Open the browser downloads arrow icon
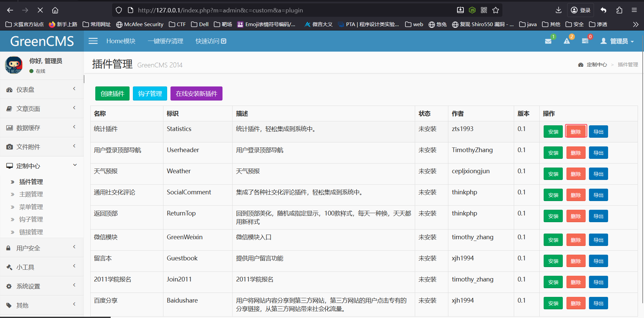The height and width of the screenshot is (318, 644). [558, 10]
